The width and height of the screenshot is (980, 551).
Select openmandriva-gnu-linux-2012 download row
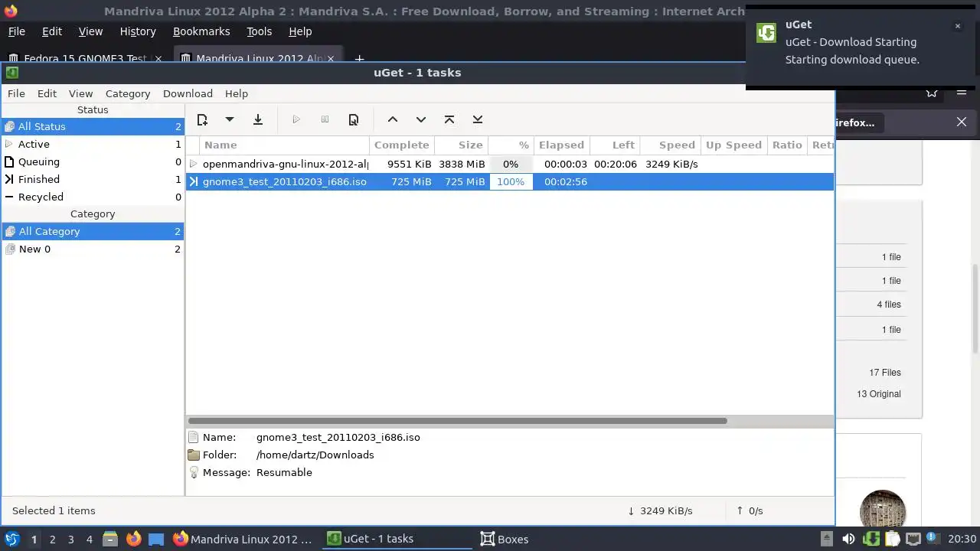[510, 164]
